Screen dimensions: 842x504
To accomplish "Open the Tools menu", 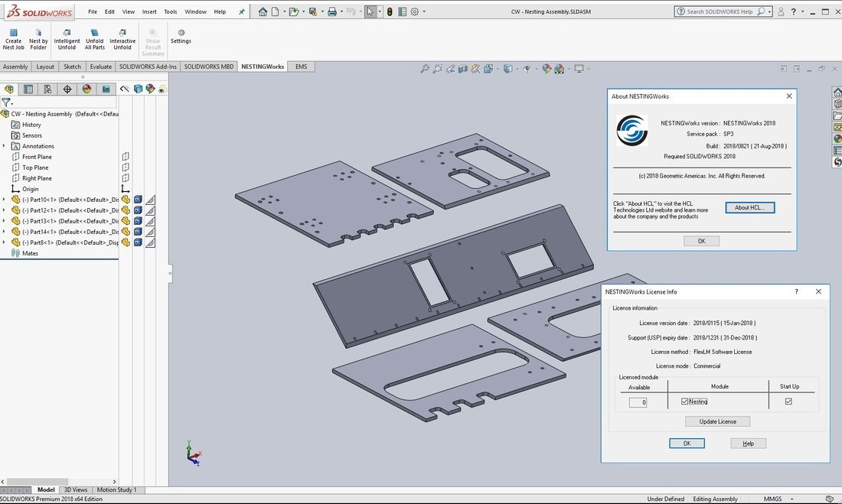I will pos(170,11).
